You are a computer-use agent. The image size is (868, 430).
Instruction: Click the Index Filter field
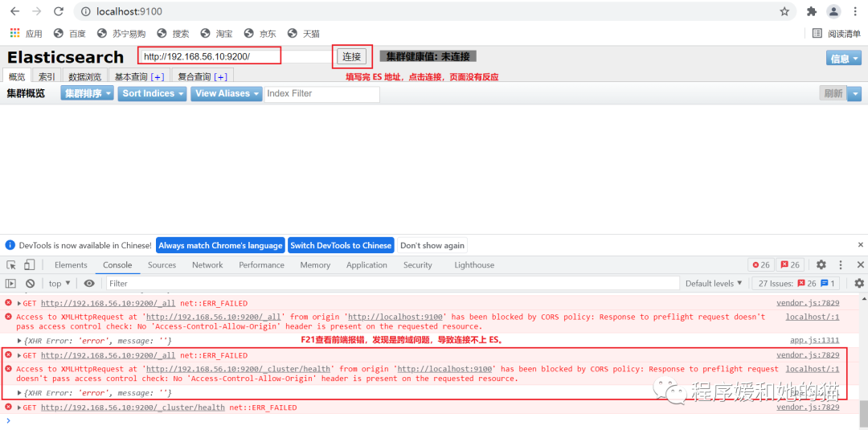(322, 93)
